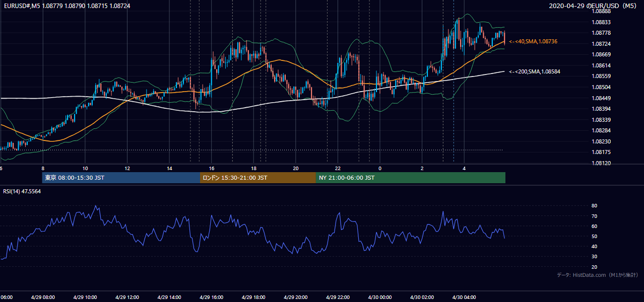Viewport: 644px width, 302px height.
Task: Click the hour 16 label on price chart axis
Action: 212,168
